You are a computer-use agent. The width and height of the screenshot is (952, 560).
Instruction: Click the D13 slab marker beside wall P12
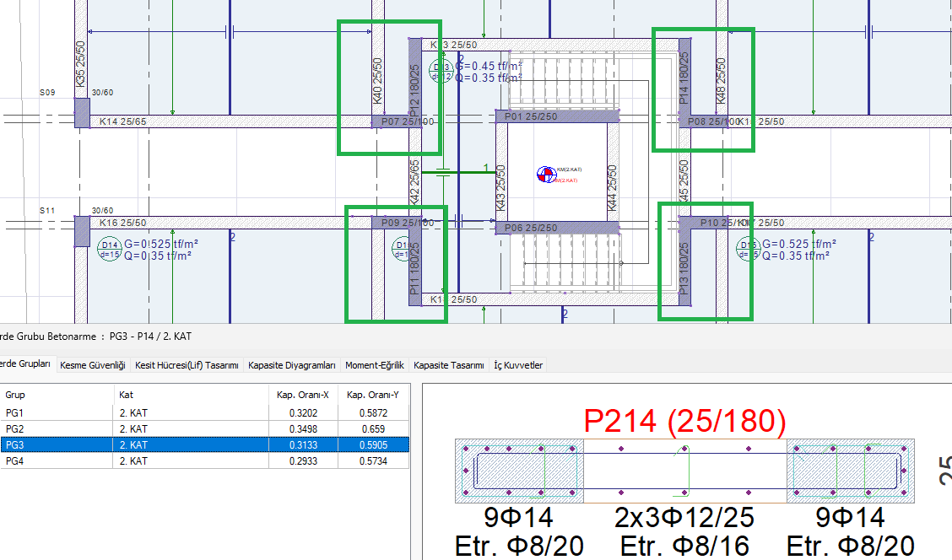(x=441, y=71)
